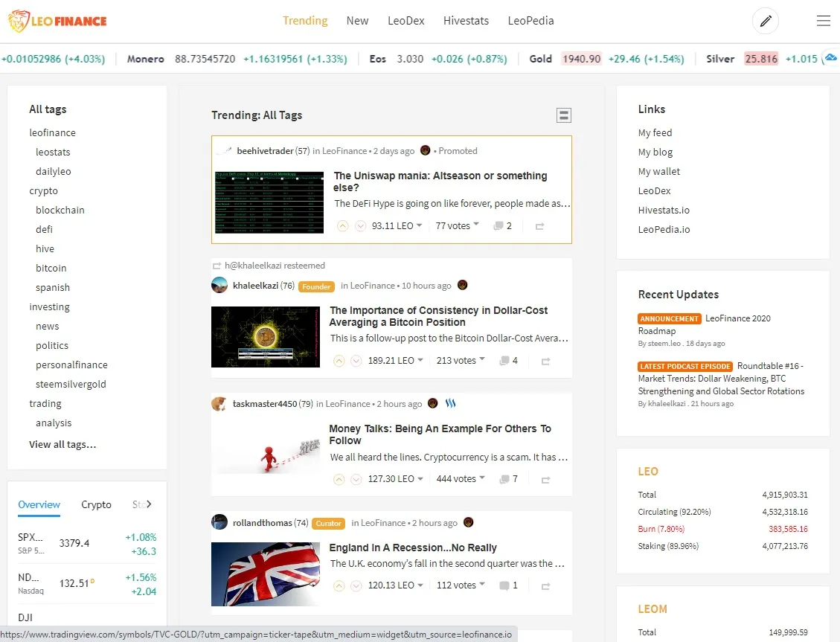Select the bitcoin tag

click(x=51, y=269)
